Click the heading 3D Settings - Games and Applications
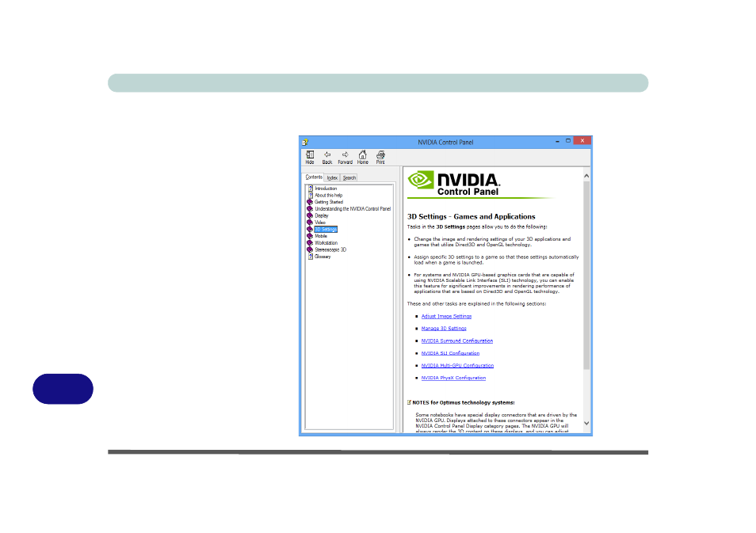The image size is (756, 533). 471,216
